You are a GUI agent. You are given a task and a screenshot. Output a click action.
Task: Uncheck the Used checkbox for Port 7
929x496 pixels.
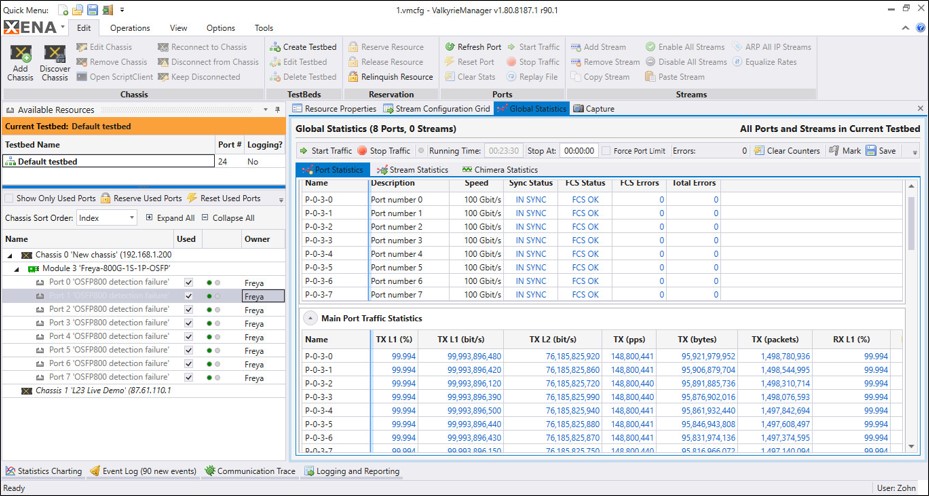(188, 377)
